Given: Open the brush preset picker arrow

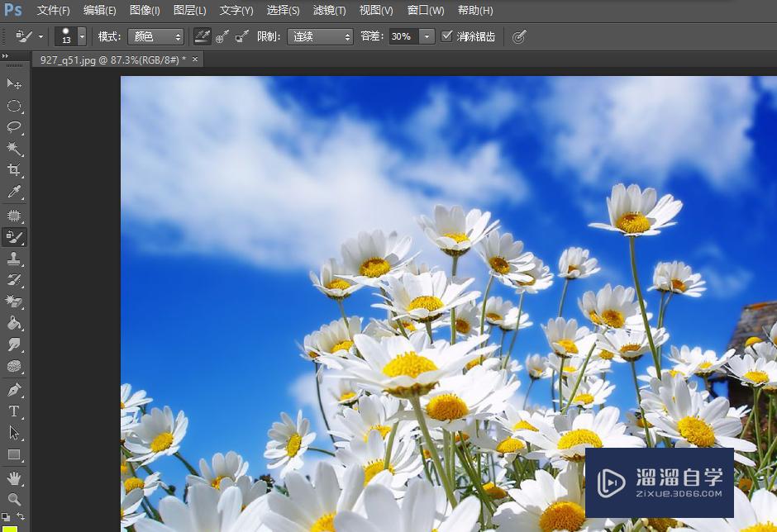Looking at the screenshot, I should point(82,36).
